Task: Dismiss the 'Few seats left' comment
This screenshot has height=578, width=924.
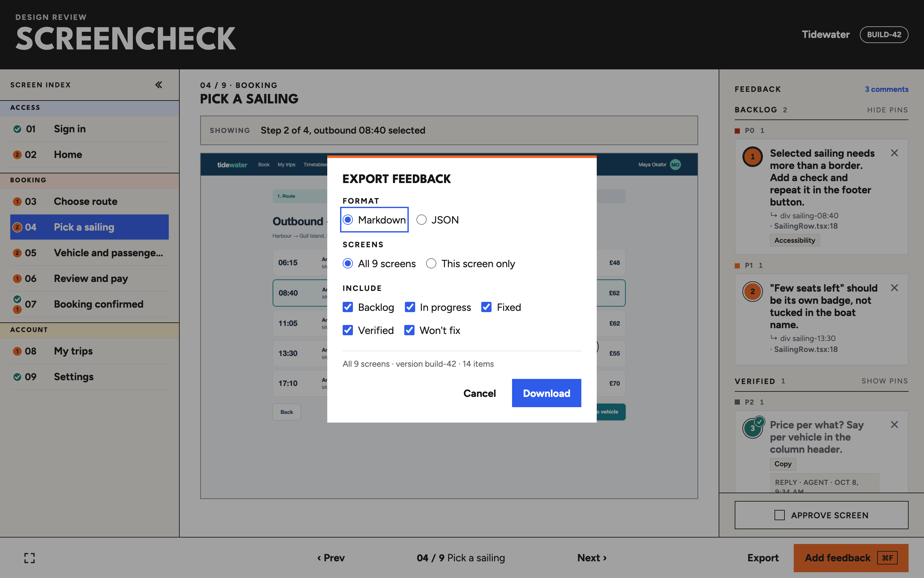Action: point(894,288)
